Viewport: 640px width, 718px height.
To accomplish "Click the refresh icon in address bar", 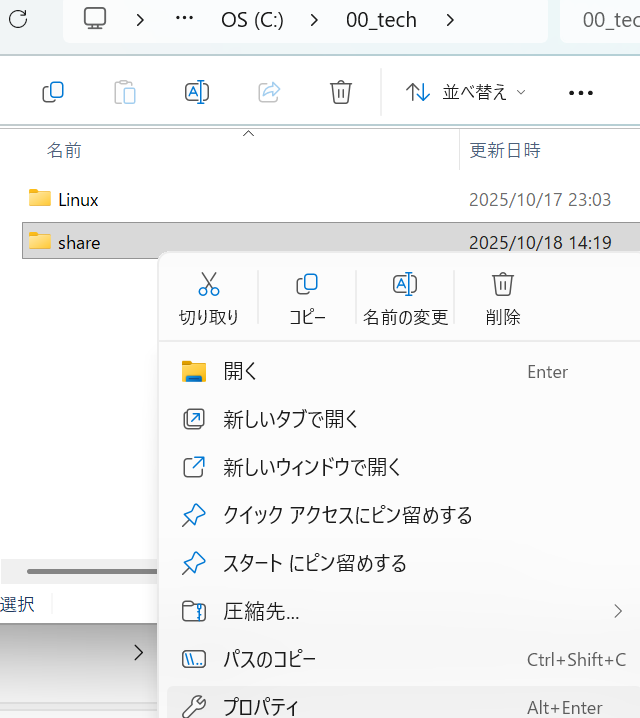I will [18, 19].
